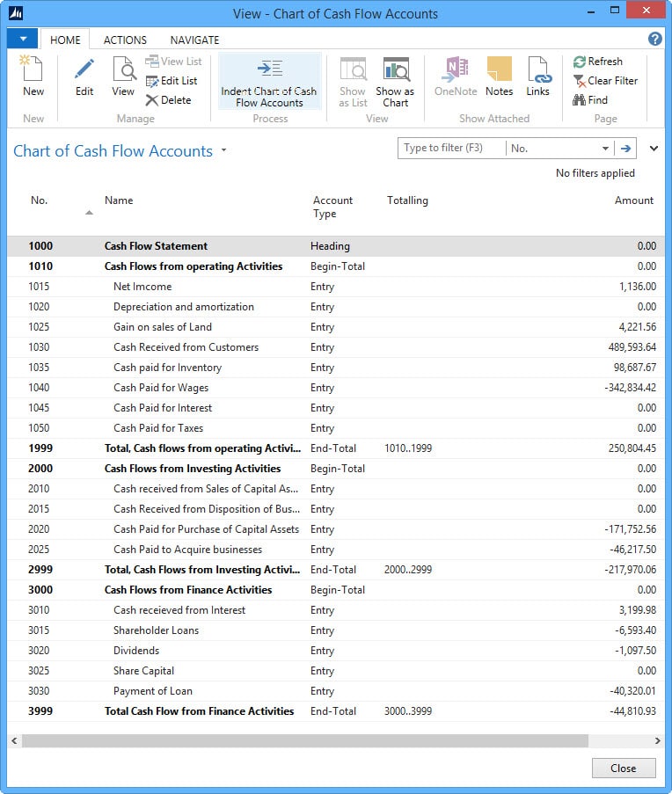Click the horizontal scrollbar thumb

click(305, 741)
